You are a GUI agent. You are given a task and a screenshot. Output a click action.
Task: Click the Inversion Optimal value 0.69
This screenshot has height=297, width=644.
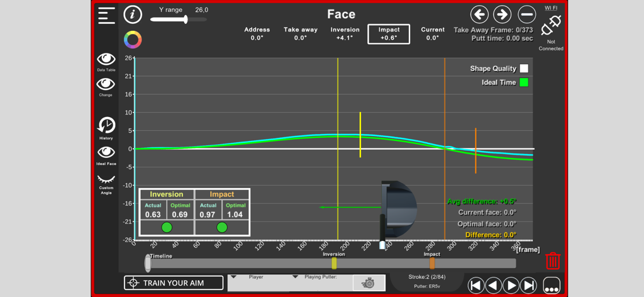[x=180, y=214]
